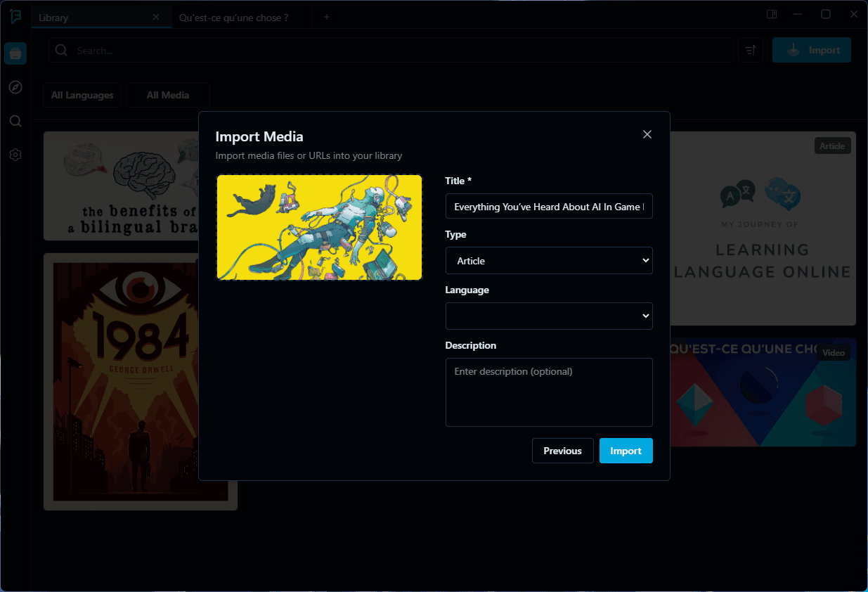
Task: Click the library Search field
Action: pyautogui.click(x=391, y=51)
